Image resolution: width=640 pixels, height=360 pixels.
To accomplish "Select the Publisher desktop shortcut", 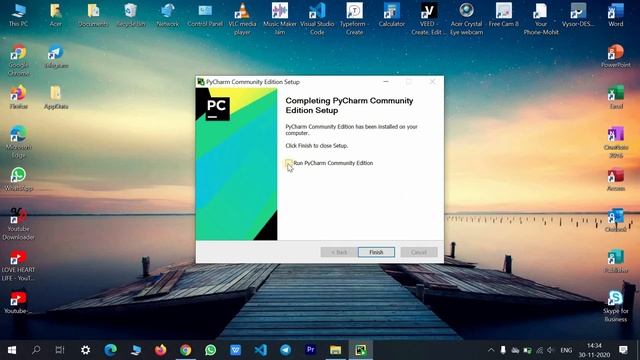I will [616, 261].
